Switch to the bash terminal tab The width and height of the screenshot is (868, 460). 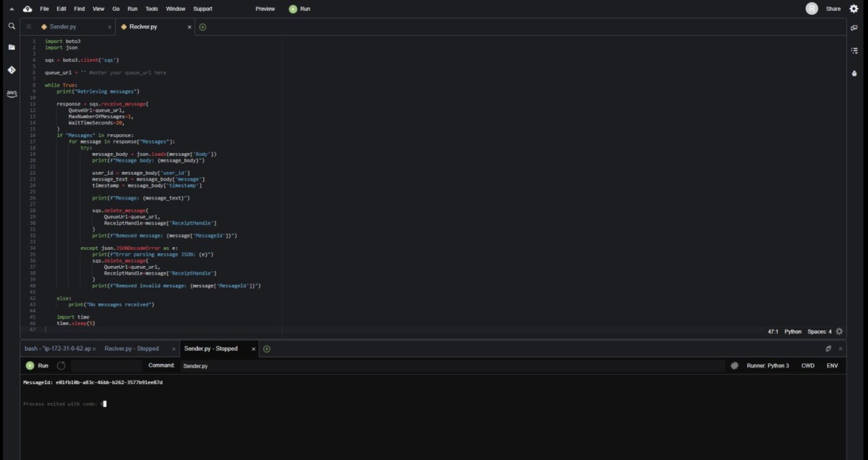[58, 349]
